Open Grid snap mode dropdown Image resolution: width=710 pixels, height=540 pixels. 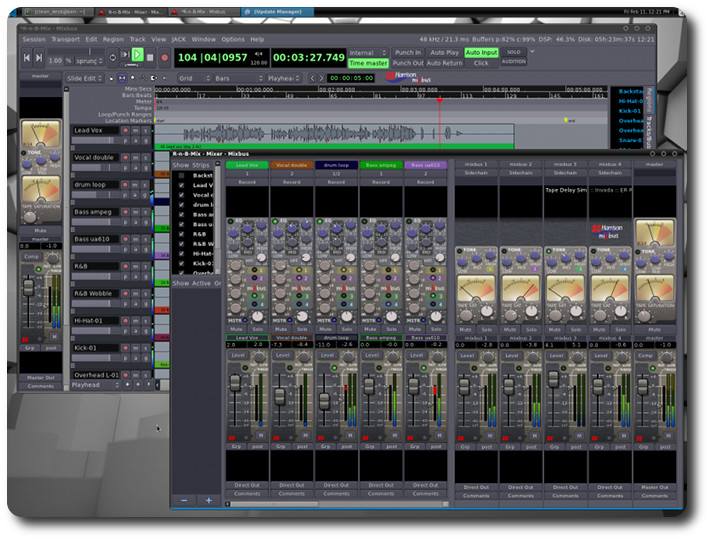coord(194,78)
